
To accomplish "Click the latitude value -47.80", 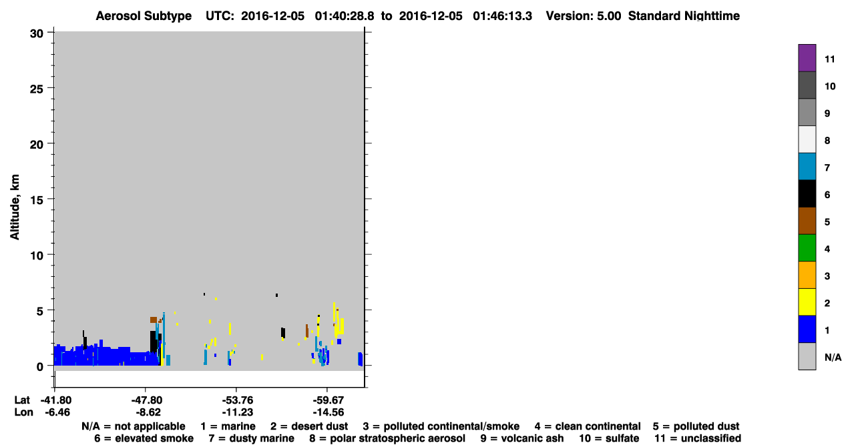I will [x=146, y=400].
